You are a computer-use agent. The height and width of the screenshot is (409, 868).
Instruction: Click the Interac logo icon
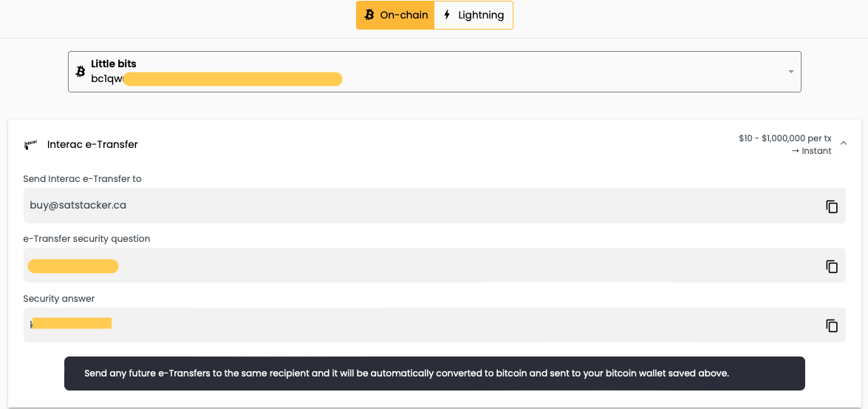point(30,144)
